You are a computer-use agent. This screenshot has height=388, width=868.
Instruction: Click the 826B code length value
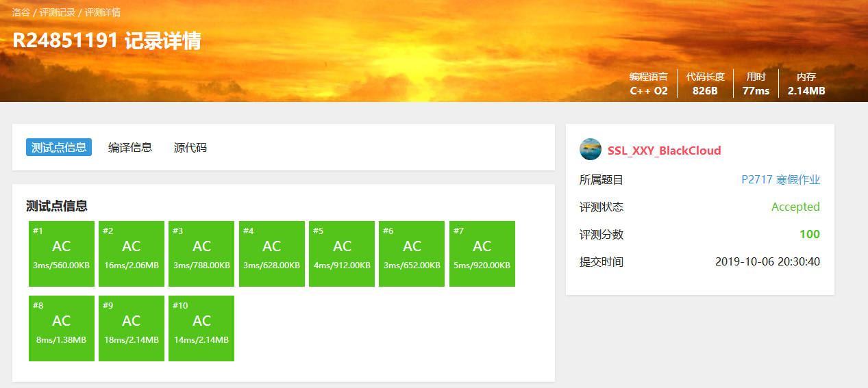pyautogui.click(x=705, y=90)
